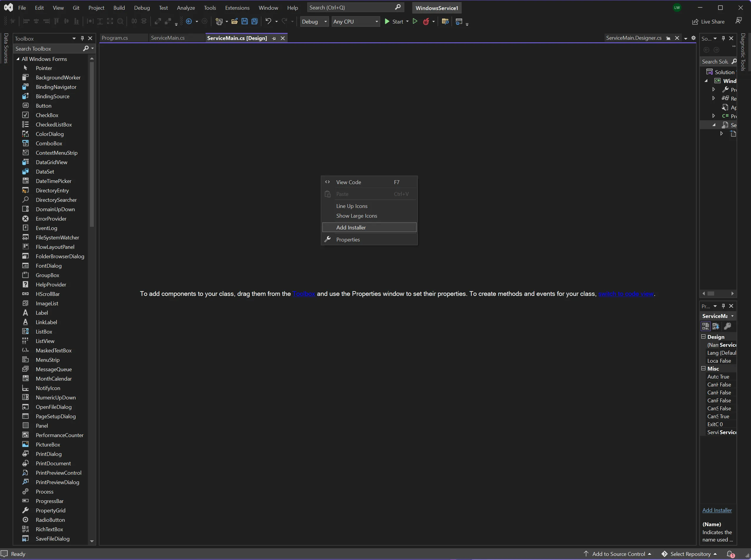Pin the ServiceMain.cs [Design] tab
The image size is (751, 560).
(274, 38)
